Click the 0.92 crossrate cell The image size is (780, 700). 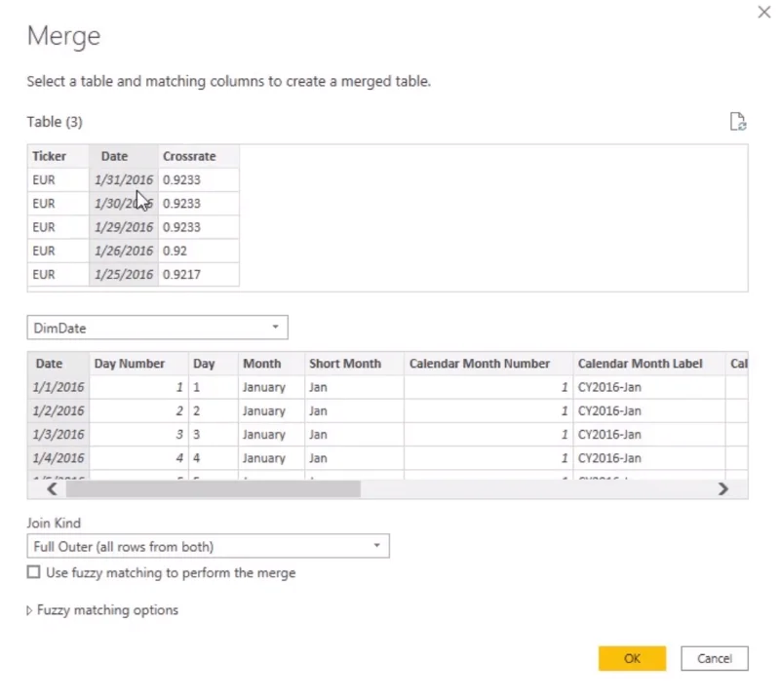pyautogui.click(x=199, y=251)
